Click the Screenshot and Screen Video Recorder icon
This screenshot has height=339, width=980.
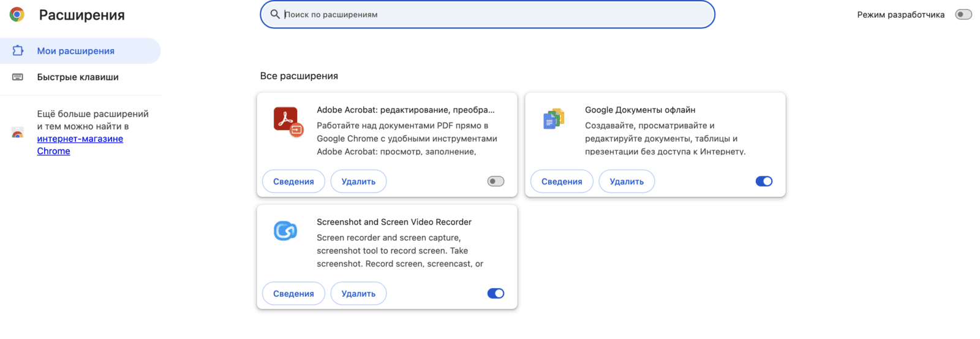[285, 231]
